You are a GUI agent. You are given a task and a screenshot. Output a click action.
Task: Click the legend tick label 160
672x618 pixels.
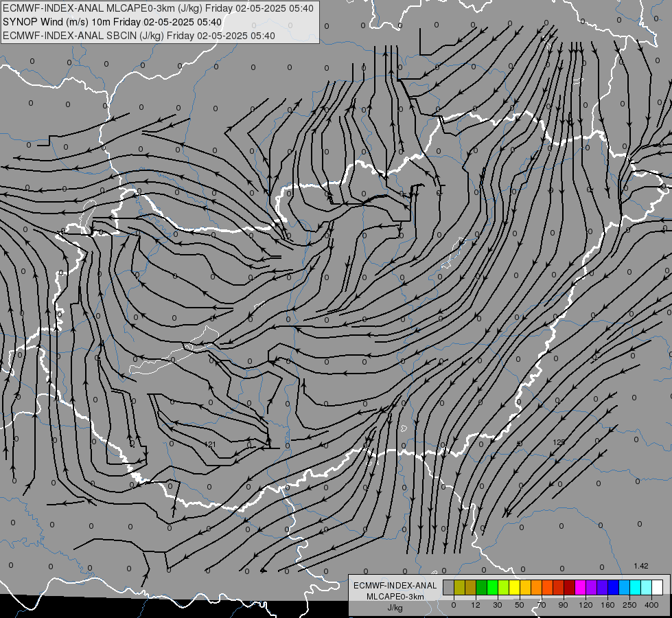pos(607,605)
